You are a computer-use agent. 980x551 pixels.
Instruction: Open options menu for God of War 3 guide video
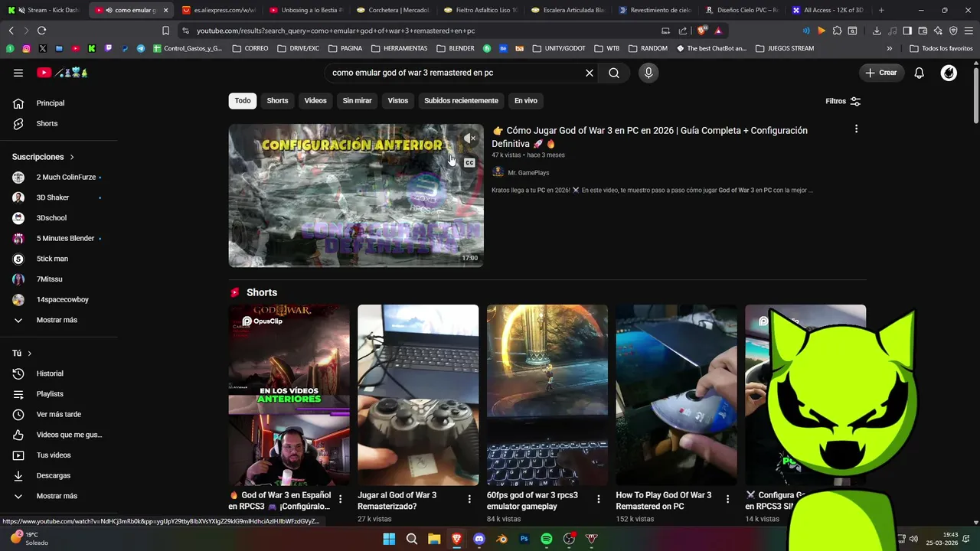pyautogui.click(x=856, y=129)
